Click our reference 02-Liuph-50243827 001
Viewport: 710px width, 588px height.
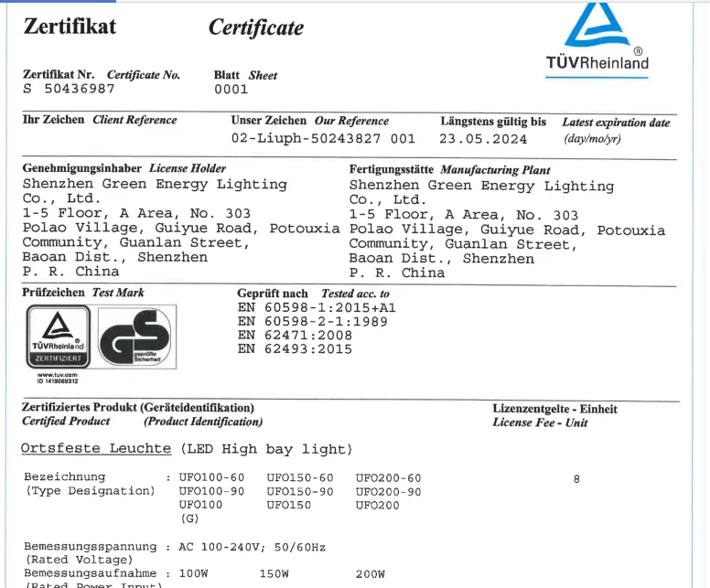(x=323, y=139)
